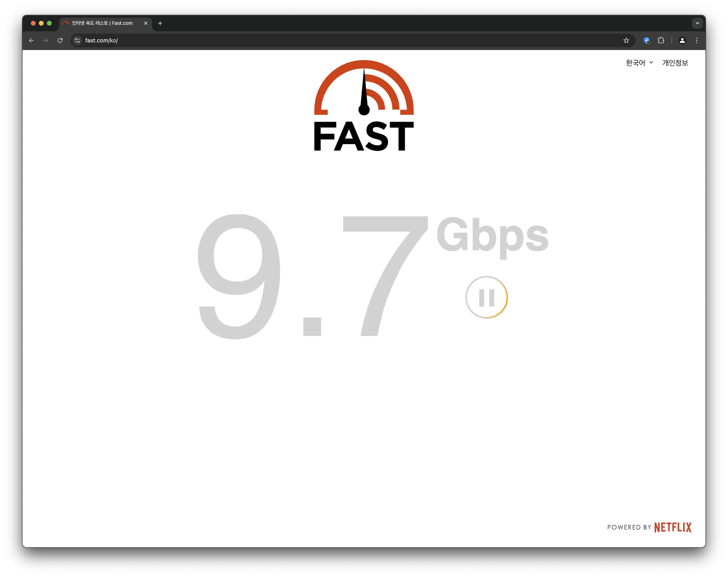This screenshot has height=577, width=728.
Task: Click the 9.7 Gbps speed result
Action: point(372,276)
